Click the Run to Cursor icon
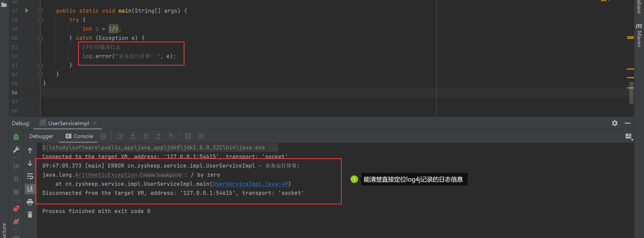Viewport: 644px width, 238px height. point(172,136)
